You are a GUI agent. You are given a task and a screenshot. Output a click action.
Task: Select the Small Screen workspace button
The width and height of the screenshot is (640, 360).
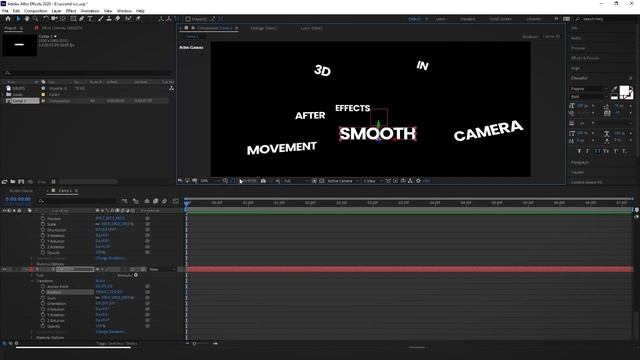point(500,19)
